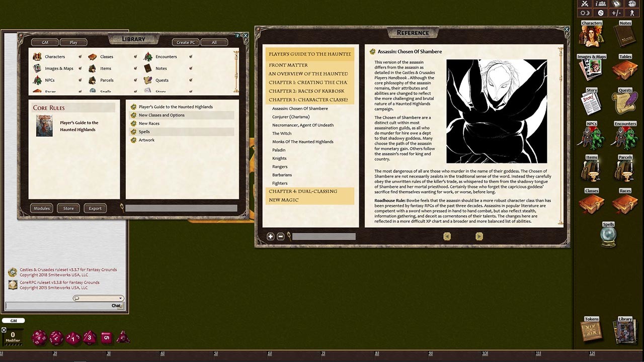Open the Parcels sidebar panel
The width and height of the screenshot is (644, 362).
tap(625, 168)
